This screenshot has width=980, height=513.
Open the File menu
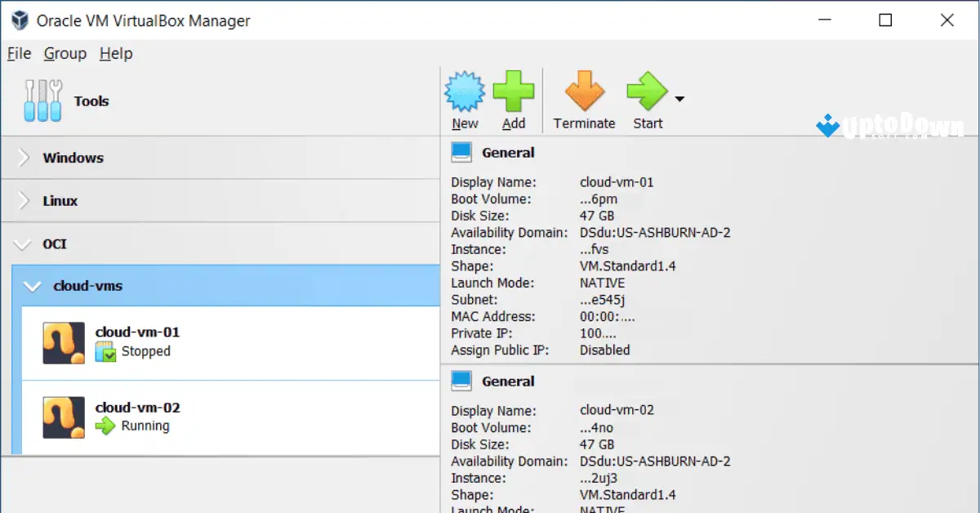coord(18,54)
